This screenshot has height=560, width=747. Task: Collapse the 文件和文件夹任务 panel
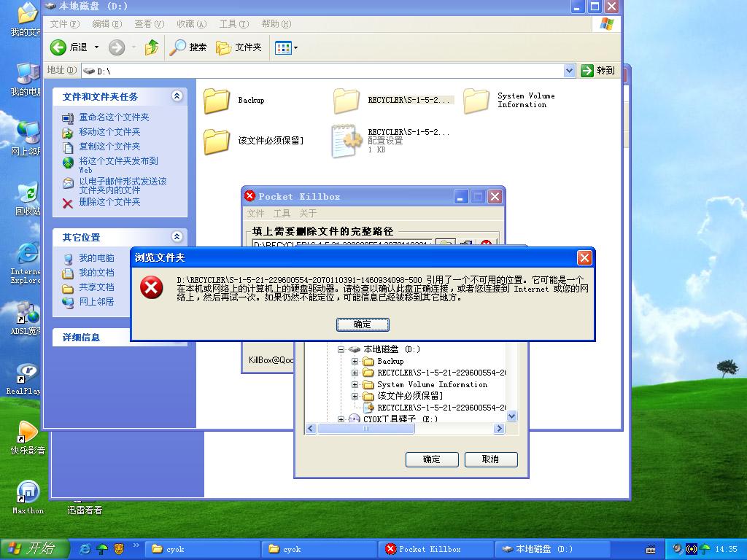177,96
